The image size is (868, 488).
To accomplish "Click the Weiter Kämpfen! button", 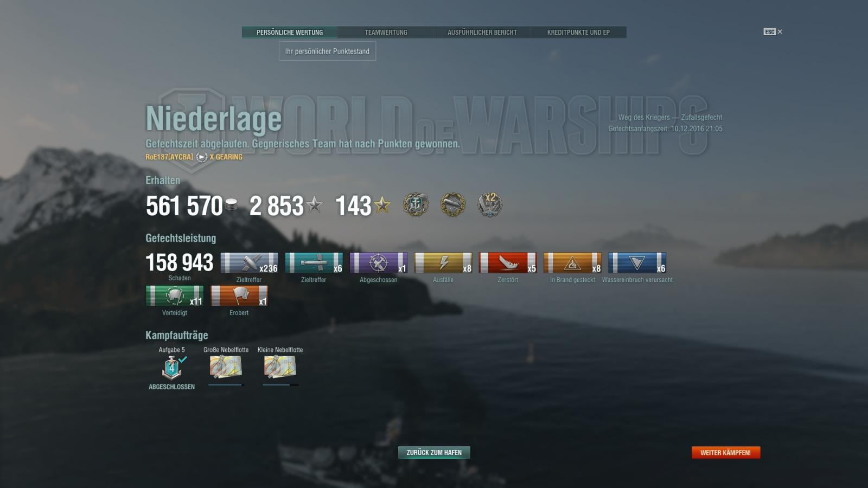I will (725, 452).
